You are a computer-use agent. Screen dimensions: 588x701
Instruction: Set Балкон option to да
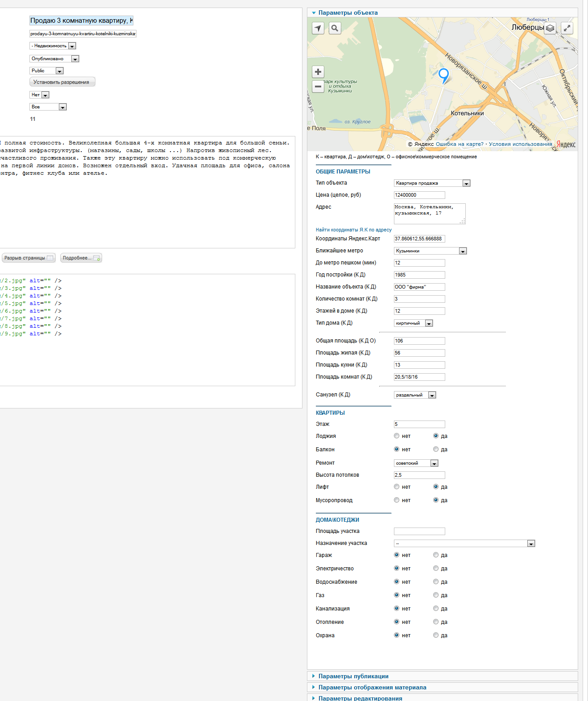pos(436,449)
